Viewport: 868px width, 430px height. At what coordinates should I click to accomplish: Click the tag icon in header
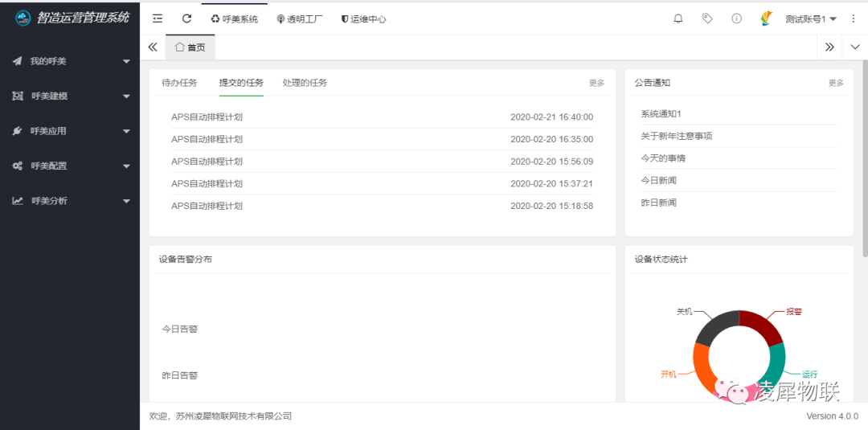[x=707, y=18]
